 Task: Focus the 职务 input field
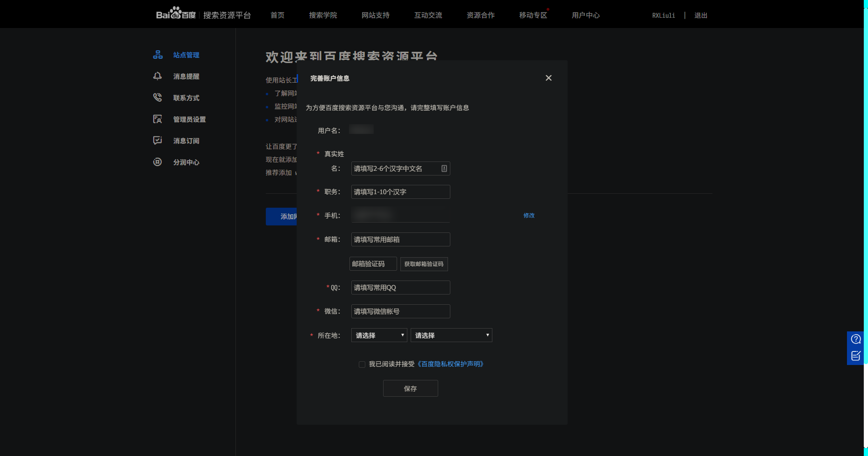[x=400, y=192]
